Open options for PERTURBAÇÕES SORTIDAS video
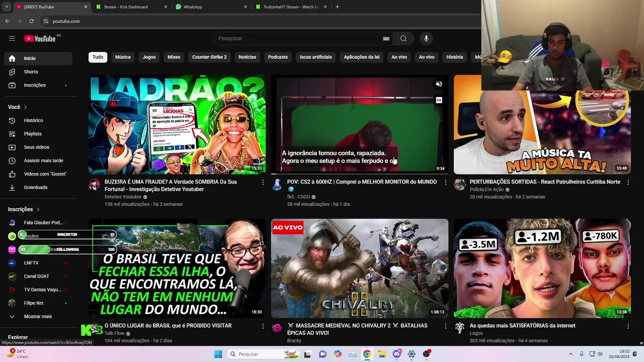The width and height of the screenshot is (644, 362). [x=628, y=183]
